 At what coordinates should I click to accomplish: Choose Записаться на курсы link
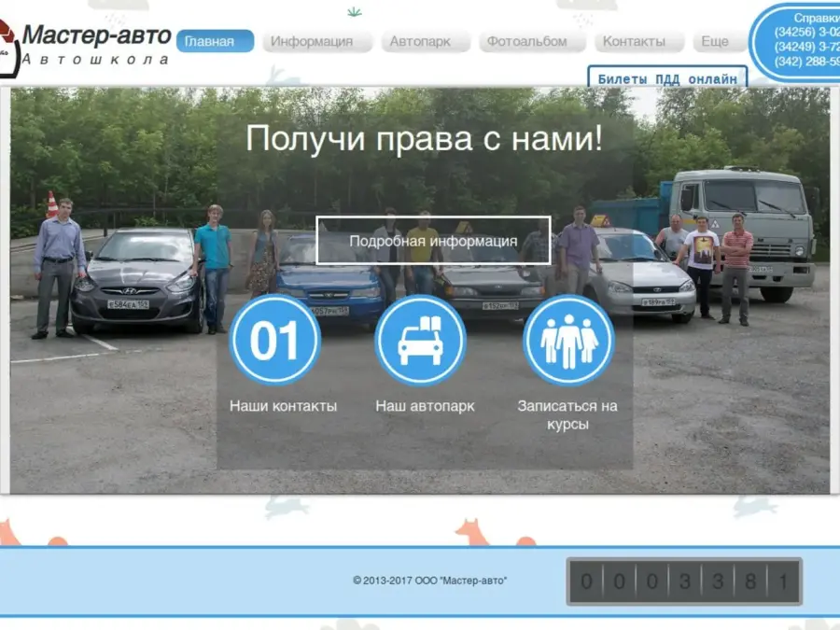(x=567, y=414)
